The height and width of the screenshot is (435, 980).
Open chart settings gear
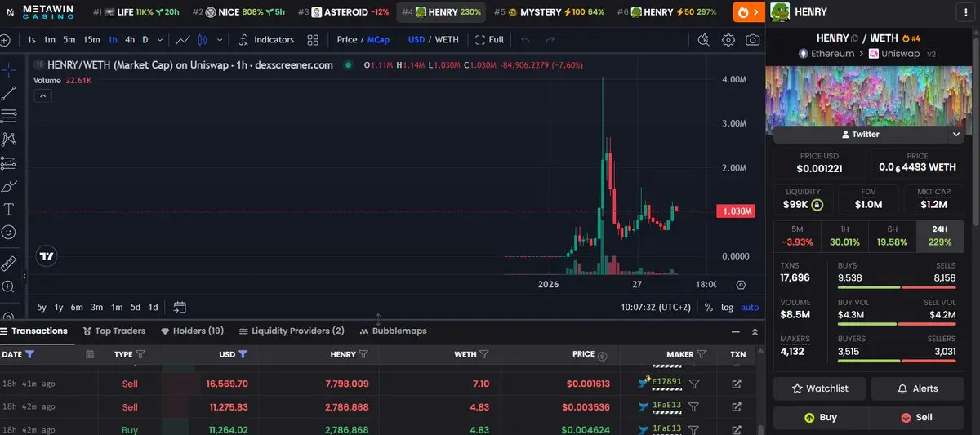(728, 40)
